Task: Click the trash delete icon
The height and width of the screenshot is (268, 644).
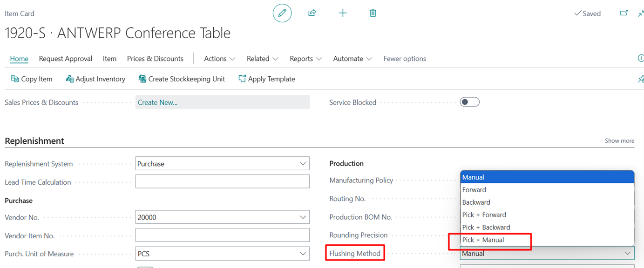Action: tap(373, 13)
